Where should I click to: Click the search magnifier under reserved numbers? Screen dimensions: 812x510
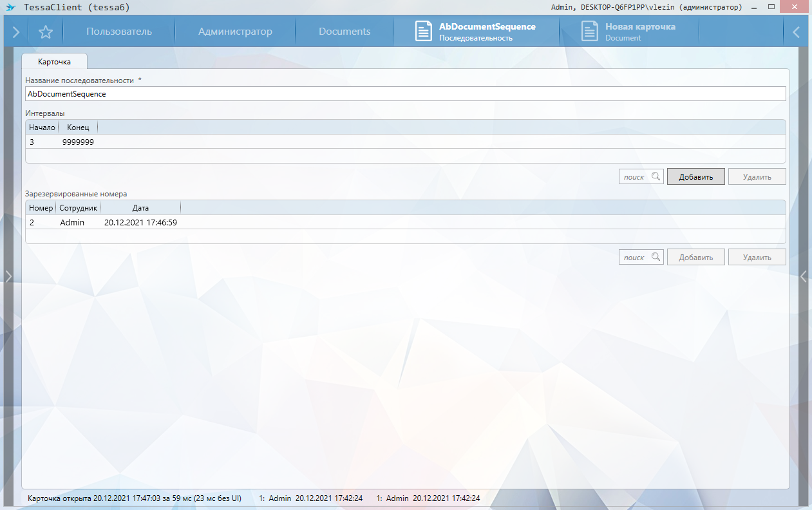(x=656, y=257)
